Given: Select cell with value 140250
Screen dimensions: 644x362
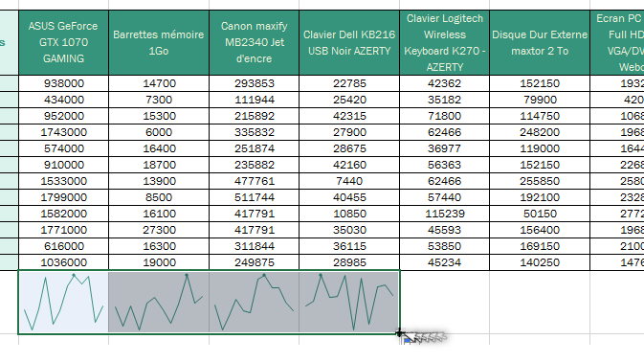Looking at the screenshot, I should pyautogui.click(x=540, y=262).
